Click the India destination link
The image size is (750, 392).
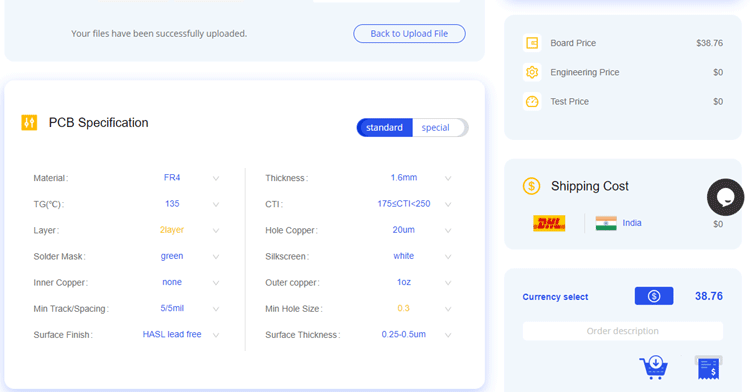pyautogui.click(x=632, y=223)
